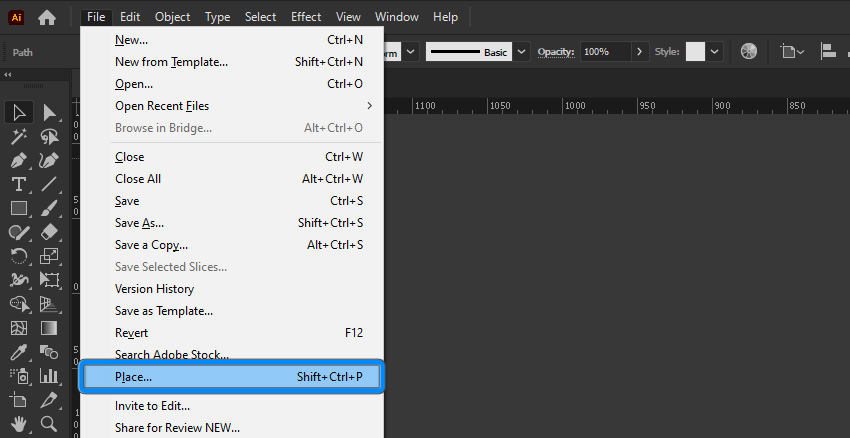Select the Hand tool

coord(19,423)
